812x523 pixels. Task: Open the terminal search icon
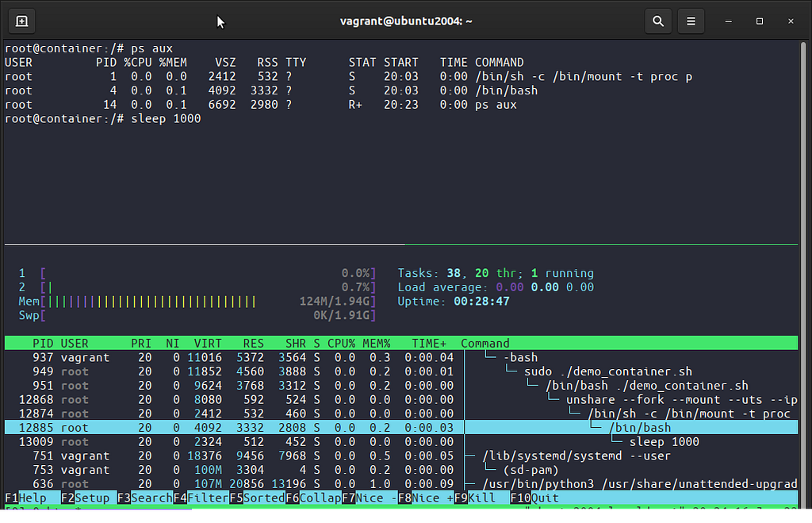point(657,21)
